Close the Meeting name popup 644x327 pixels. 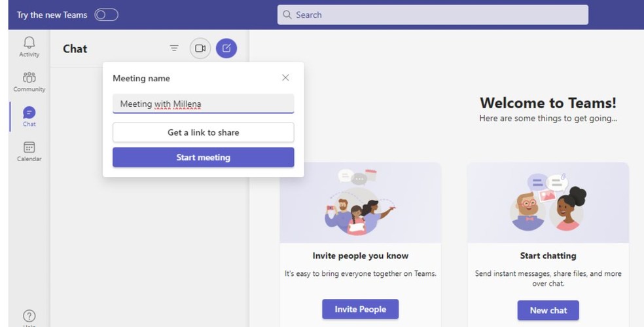tap(285, 78)
